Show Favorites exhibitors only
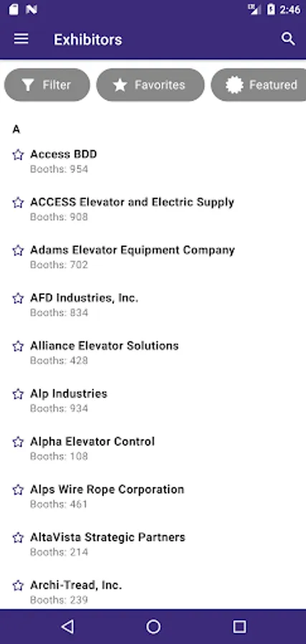Viewport: 306px width, 644px height. click(150, 85)
